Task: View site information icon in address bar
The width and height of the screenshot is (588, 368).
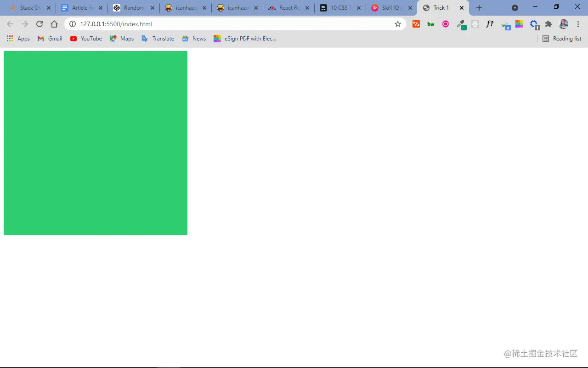Action: 73,24
